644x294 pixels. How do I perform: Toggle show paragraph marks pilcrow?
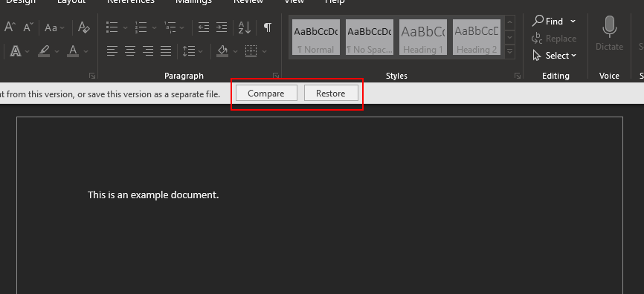[x=268, y=27]
